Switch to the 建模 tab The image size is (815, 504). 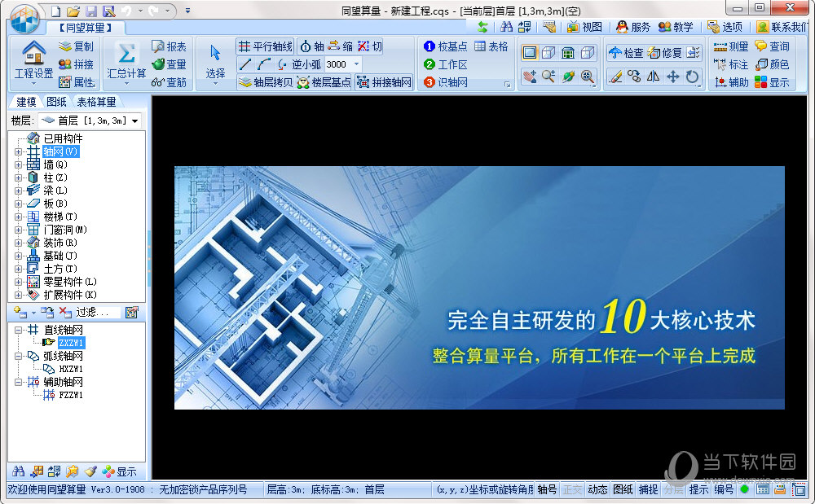pos(26,102)
